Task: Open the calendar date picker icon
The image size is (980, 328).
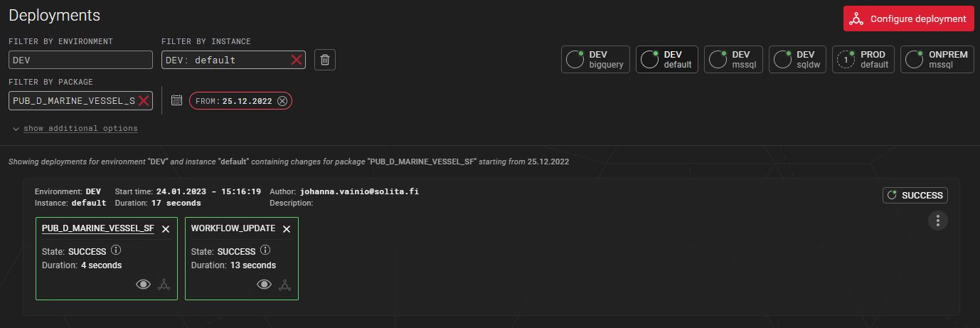Action: [x=177, y=101]
